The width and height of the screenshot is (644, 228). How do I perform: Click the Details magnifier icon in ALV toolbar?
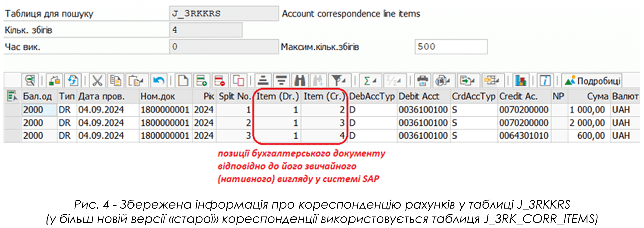pyautogui.click(x=30, y=81)
